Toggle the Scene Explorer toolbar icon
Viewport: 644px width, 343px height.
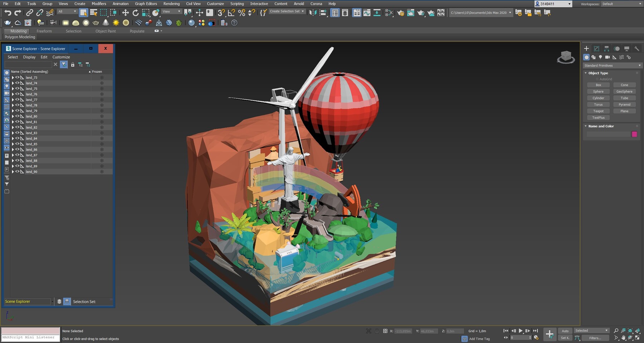point(335,13)
